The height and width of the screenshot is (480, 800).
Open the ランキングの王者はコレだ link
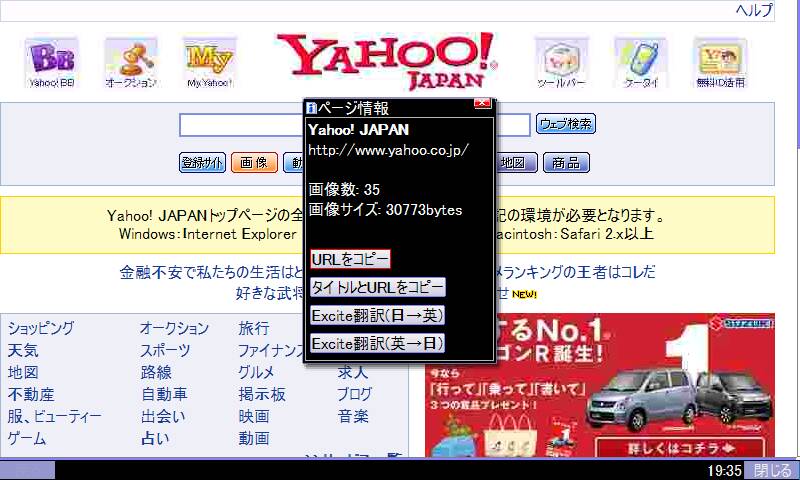(576, 272)
